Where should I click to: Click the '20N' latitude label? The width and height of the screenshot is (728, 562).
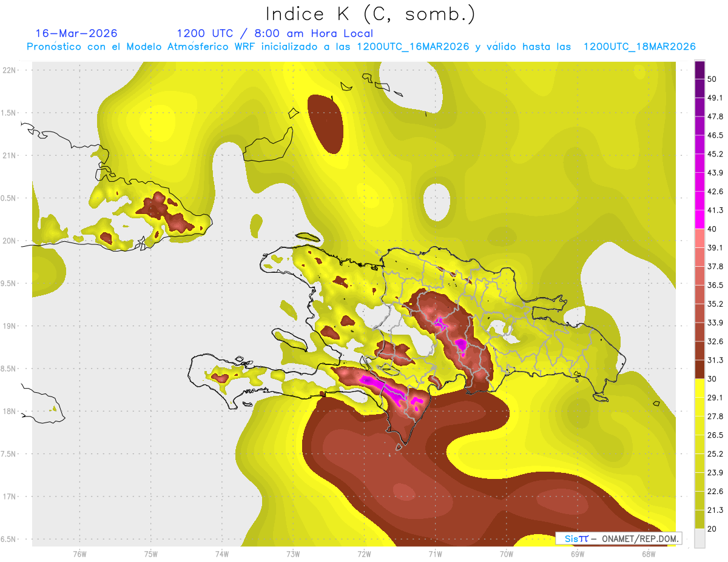coord(9,241)
